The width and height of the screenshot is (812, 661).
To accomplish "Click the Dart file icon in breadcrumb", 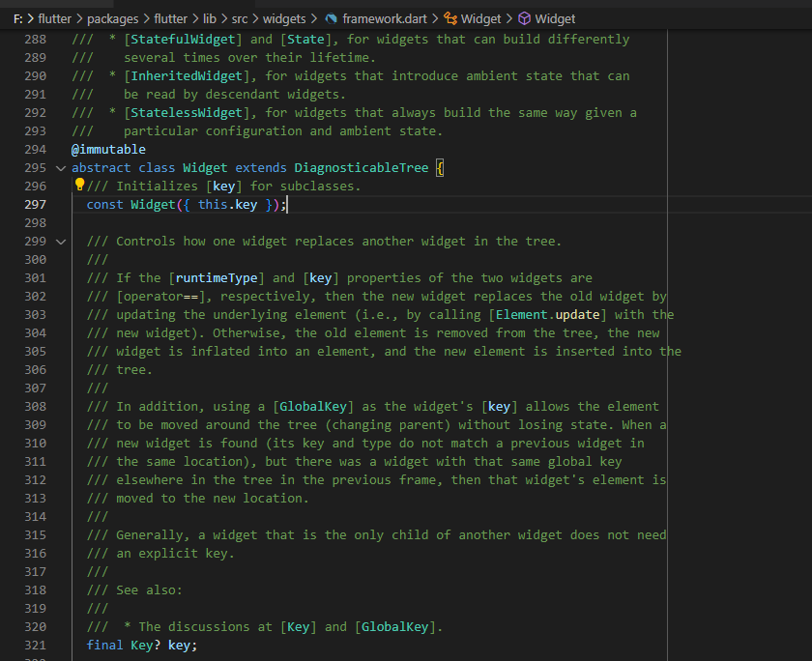I will [331, 19].
